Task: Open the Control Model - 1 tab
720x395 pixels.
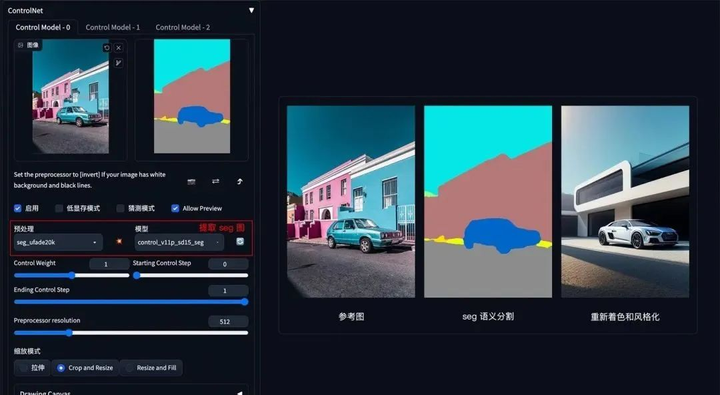Action: coord(112,27)
